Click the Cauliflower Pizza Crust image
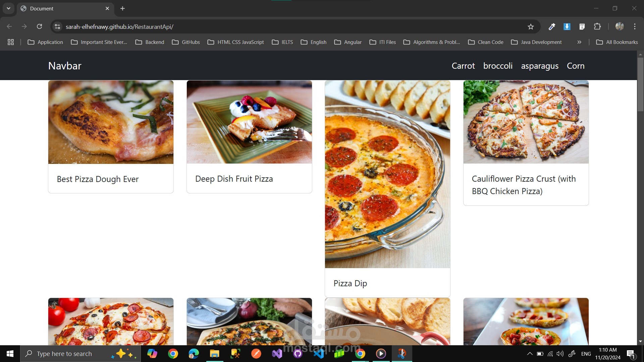 pyautogui.click(x=526, y=122)
